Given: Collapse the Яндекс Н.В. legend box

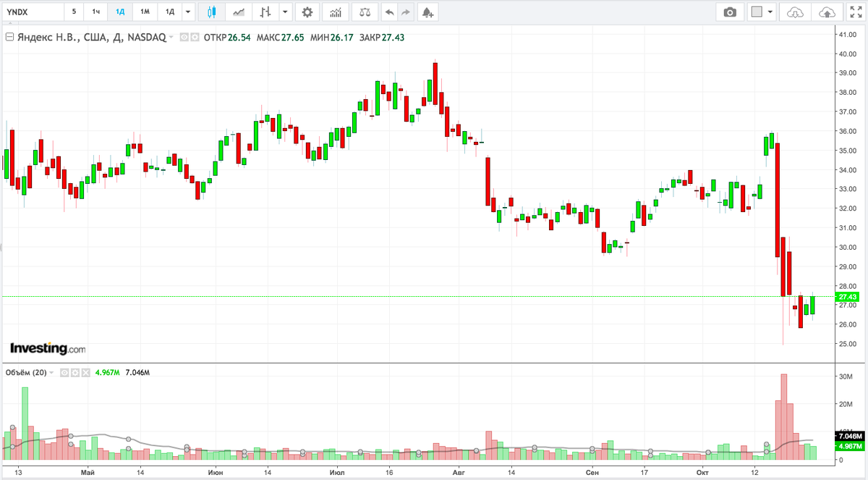Looking at the screenshot, I should pos(9,36).
